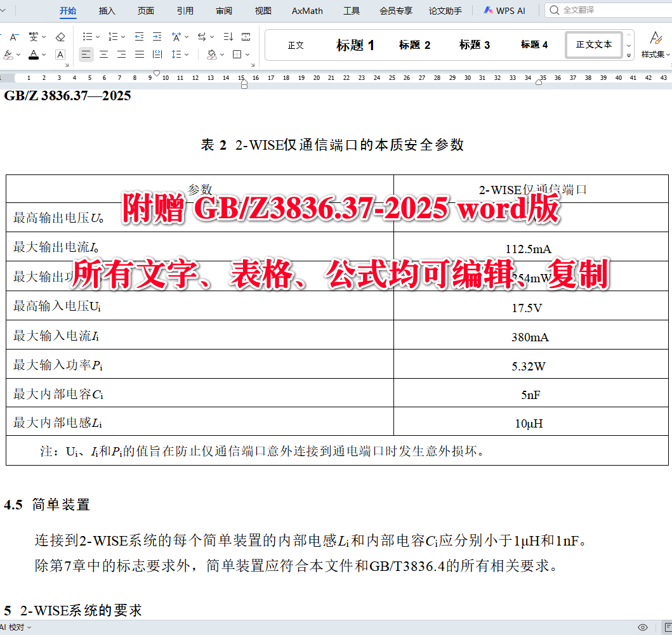This screenshot has width=672, height=635.
Task: Click the table borders icon
Action: pos(237,55)
